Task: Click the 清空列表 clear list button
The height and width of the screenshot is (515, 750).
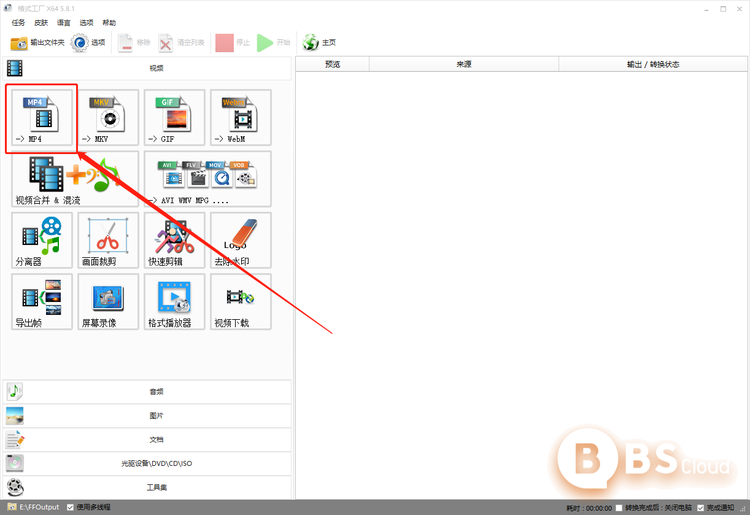Action: 182,43
